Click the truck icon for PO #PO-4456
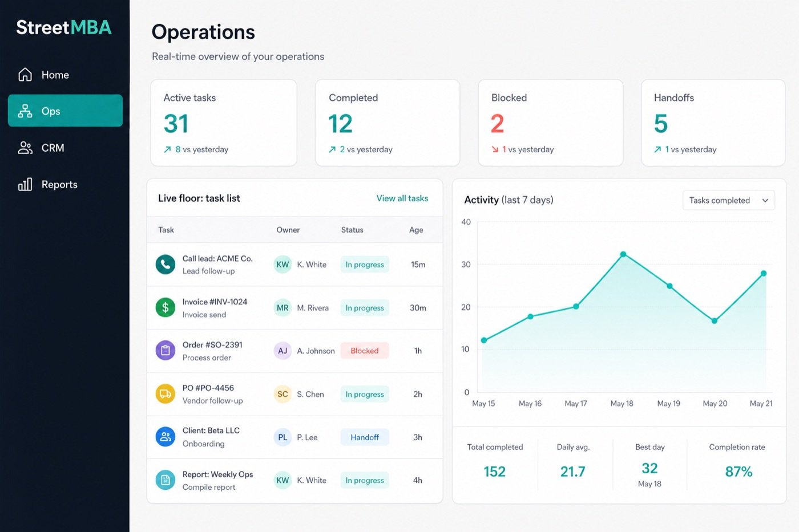Viewport: 799px width, 532px height. click(166, 393)
